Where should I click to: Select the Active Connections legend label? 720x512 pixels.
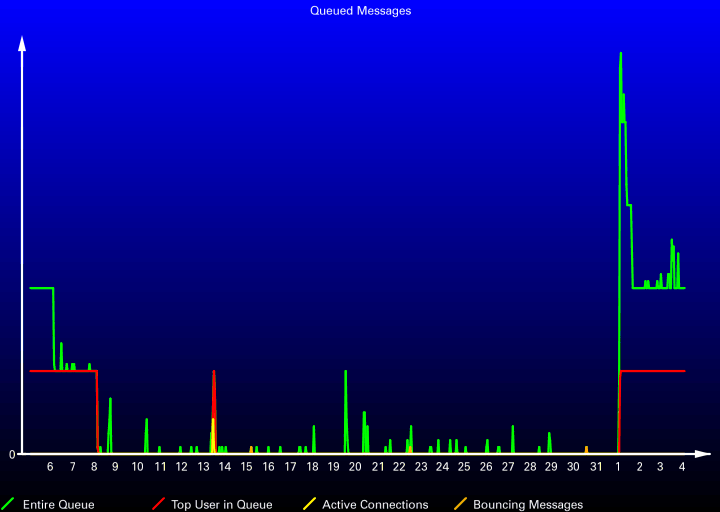tap(375, 505)
